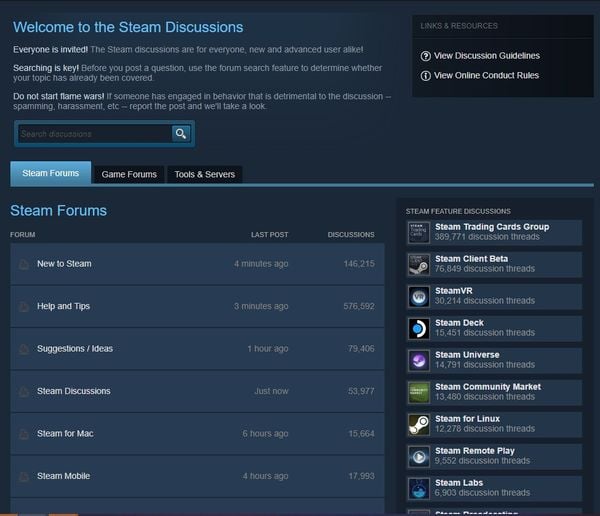Click the 146,215 discussions count
The image size is (600, 516).
click(359, 264)
